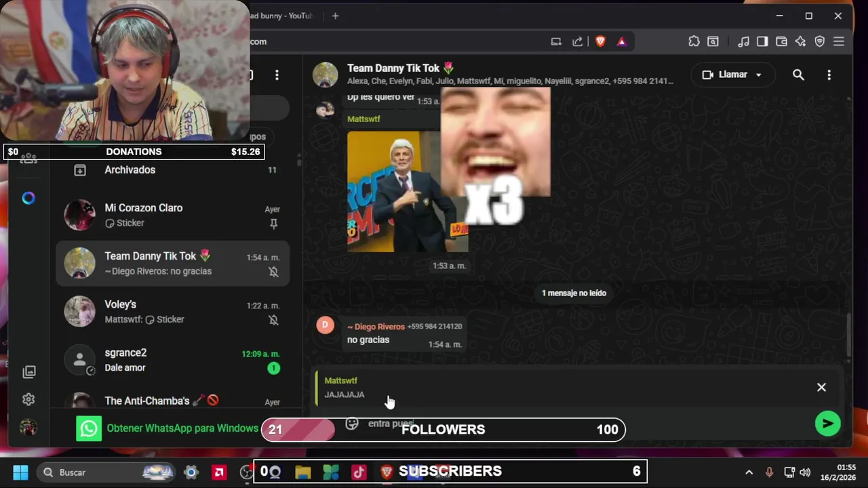Screen dimensions: 868x488
Task: Open the Brave media control music icon
Action: (744, 41)
